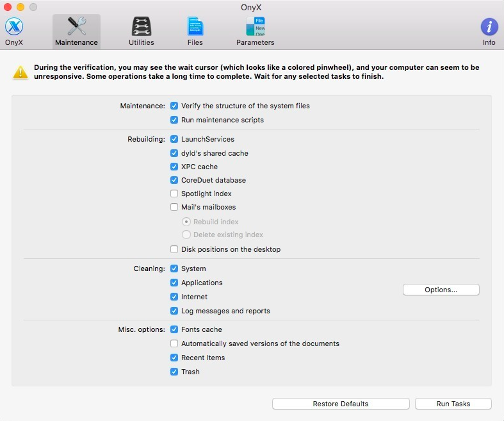Toggle CoreDuet database checkbox
This screenshot has height=421, width=504.
[x=174, y=180]
